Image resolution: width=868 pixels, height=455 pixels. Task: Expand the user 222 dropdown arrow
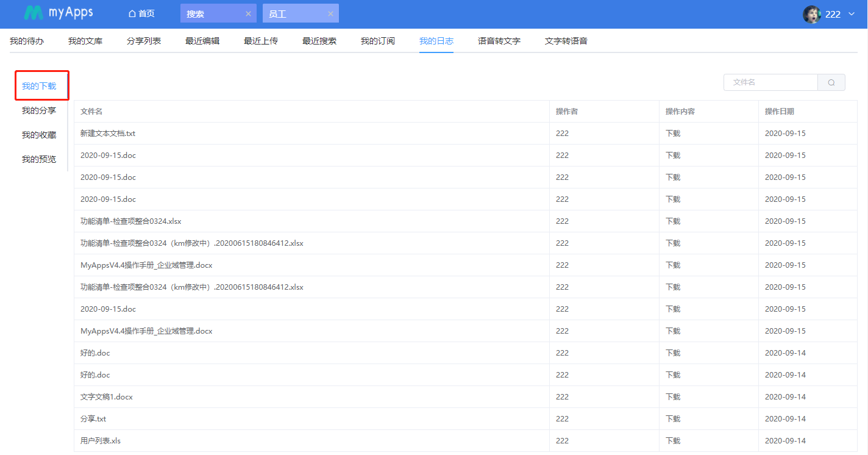852,14
